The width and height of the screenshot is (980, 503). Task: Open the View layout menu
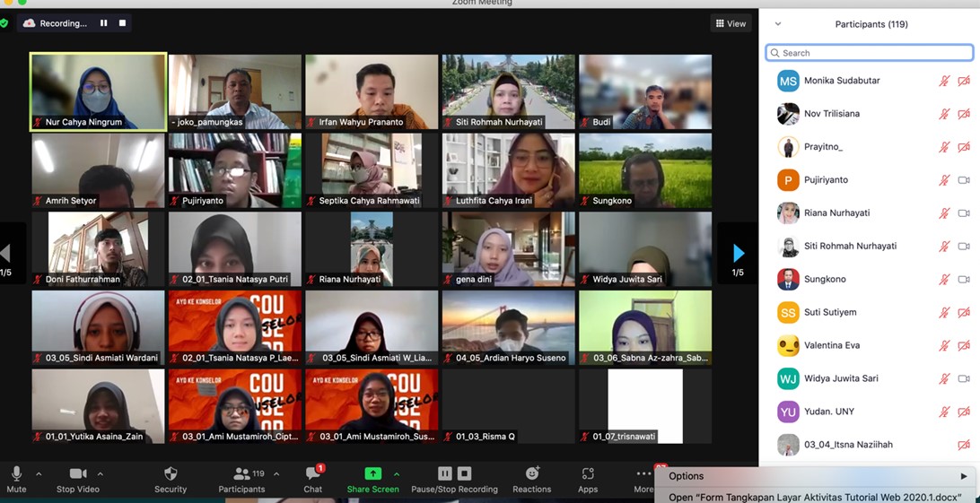(731, 23)
